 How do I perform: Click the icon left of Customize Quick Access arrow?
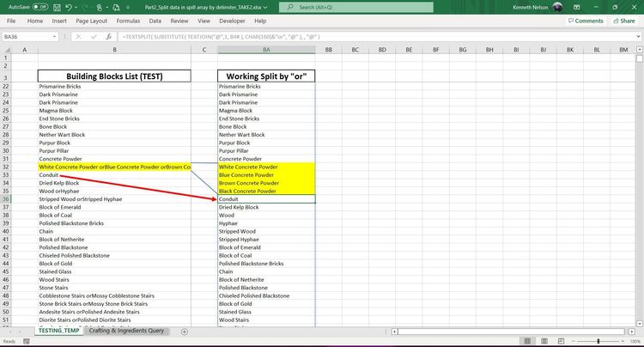(x=117, y=8)
